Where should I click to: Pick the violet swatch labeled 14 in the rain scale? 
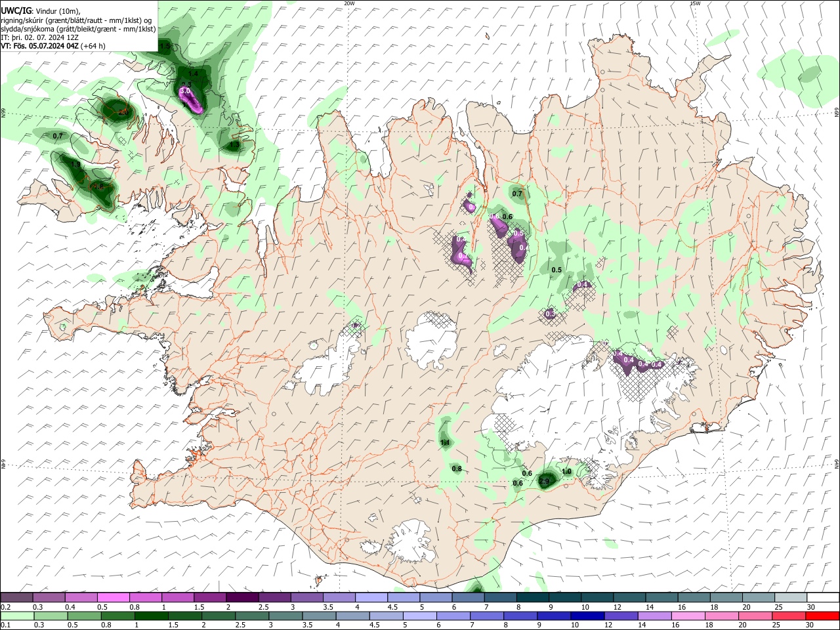654,616
